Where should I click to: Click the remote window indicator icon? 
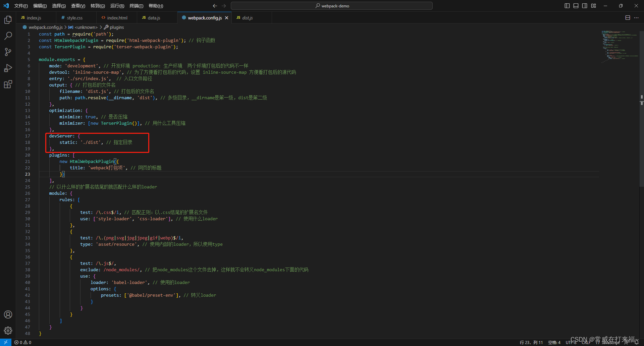pos(6,342)
